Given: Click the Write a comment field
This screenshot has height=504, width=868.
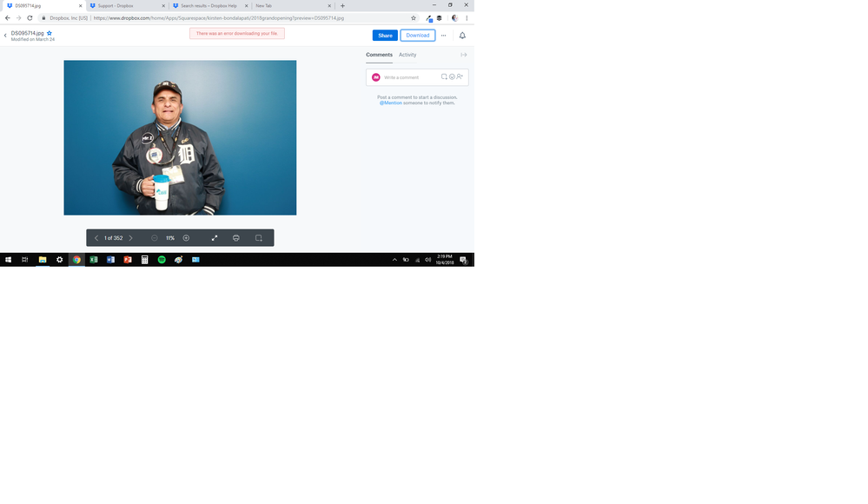Looking at the screenshot, I should [409, 77].
